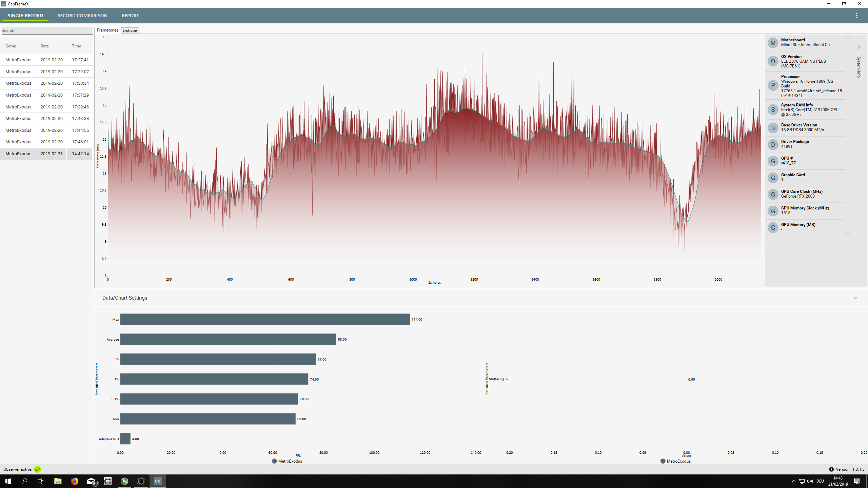Viewport: 868px width, 488px height.
Task: Click the System RAM 'S' icon
Action: tap(773, 110)
